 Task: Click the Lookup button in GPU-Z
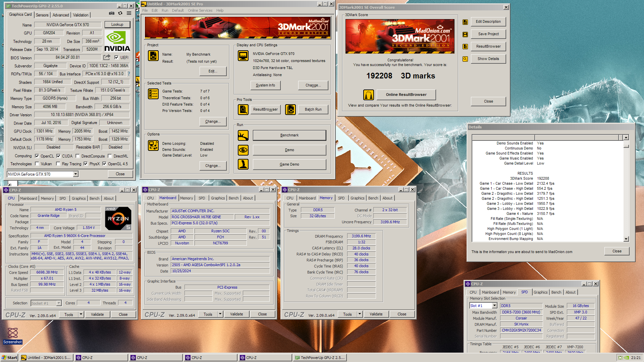click(117, 24)
